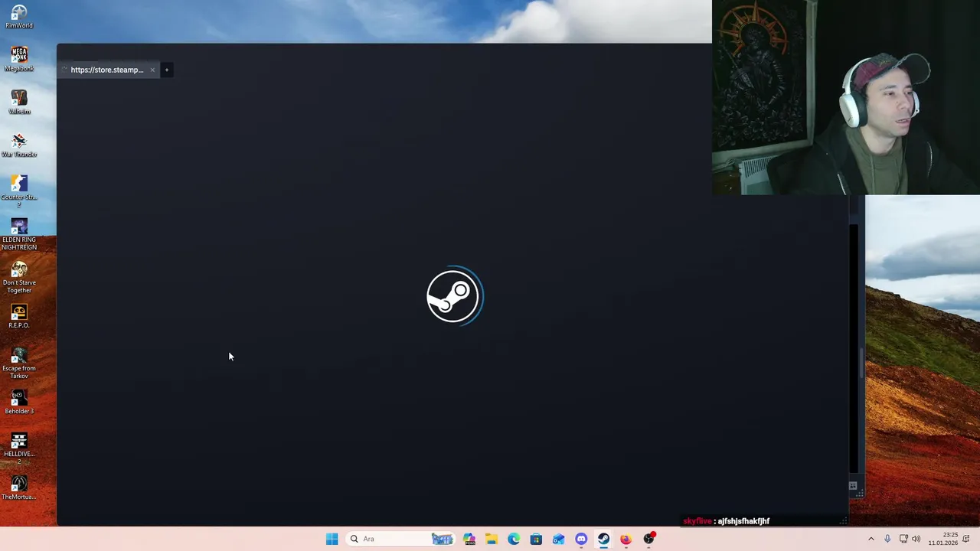Switch to the store.steampowered tab

point(106,70)
